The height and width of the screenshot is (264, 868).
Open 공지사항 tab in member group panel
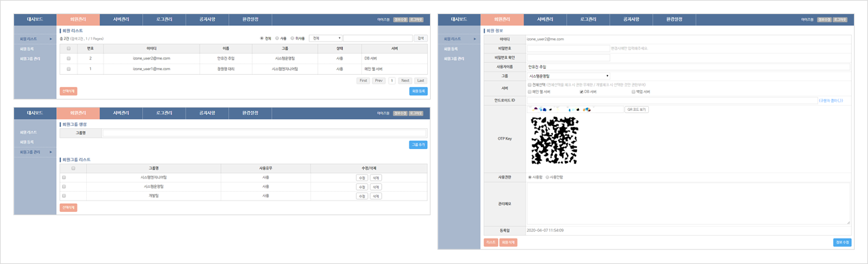coord(208,113)
